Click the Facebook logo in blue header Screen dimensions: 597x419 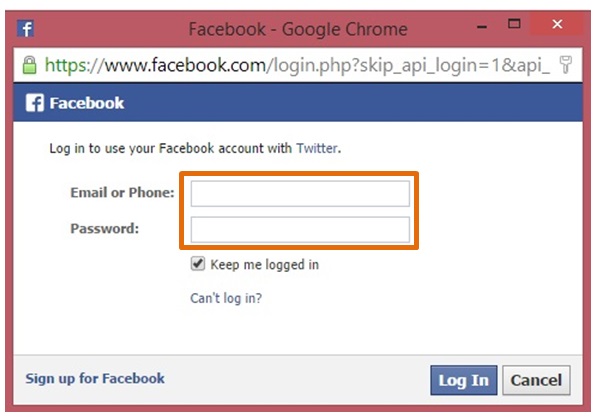[x=35, y=103]
